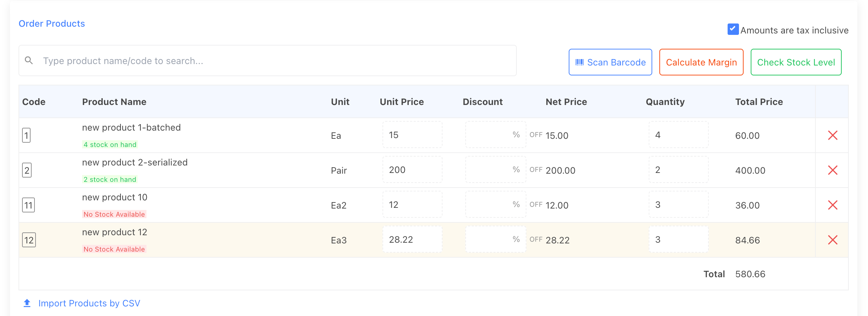
Task: Edit unit price of new product 1-batched
Action: click(412, 135)
